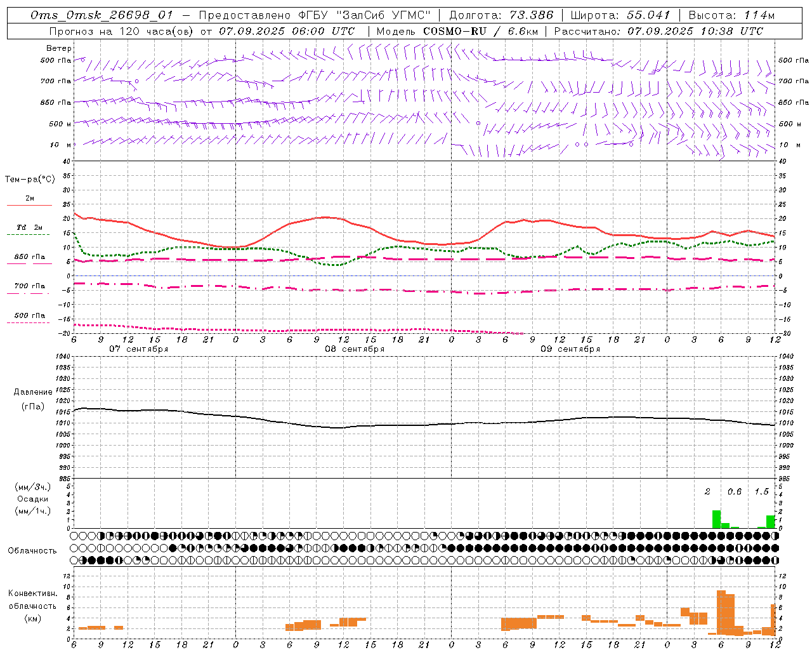This screenshot has width=812, height=650.
Task: Click the "Ветер" panel label
Action: tap(59, 48)
